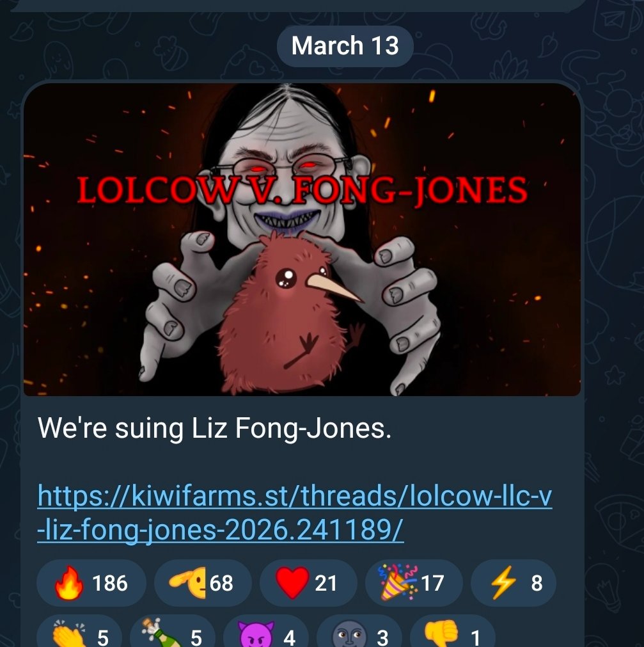Add a fire reaction to the post
Viewport: 644px width, 647px height.
tap(91, 582)
